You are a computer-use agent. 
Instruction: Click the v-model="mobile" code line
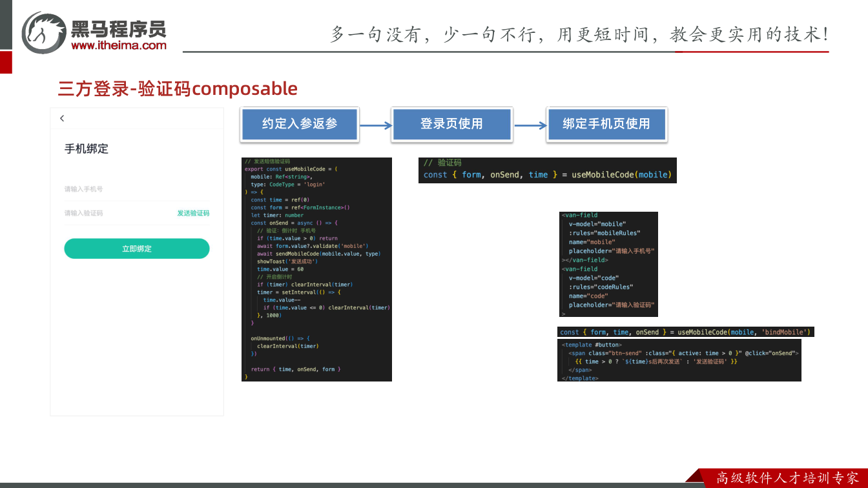(597, 224)
